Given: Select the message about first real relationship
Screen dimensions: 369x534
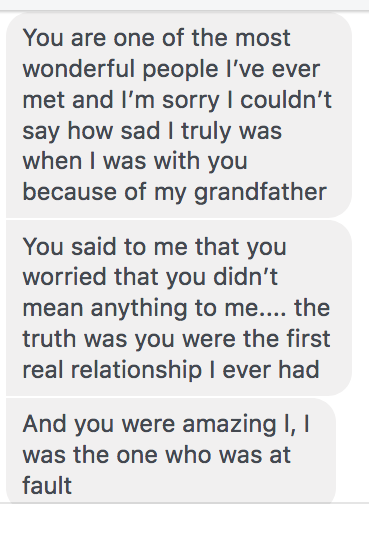Looking at the screenshot, I should 179,308.
